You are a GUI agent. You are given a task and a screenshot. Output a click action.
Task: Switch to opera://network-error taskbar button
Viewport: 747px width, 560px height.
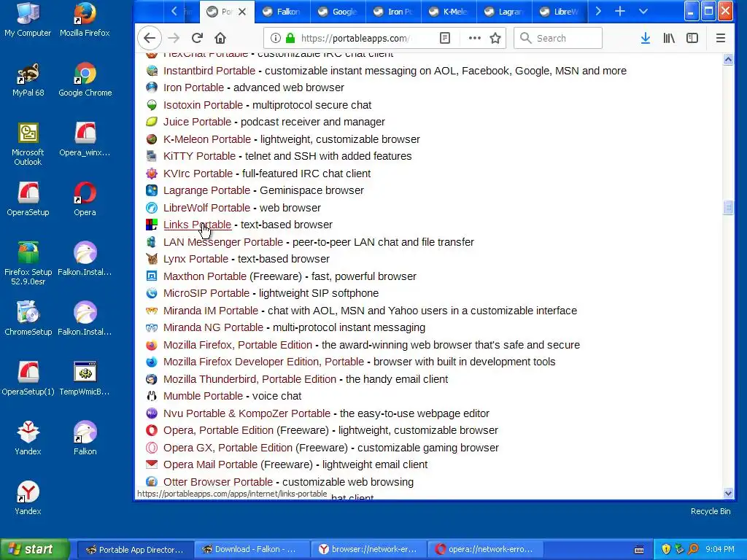[484, 549]
